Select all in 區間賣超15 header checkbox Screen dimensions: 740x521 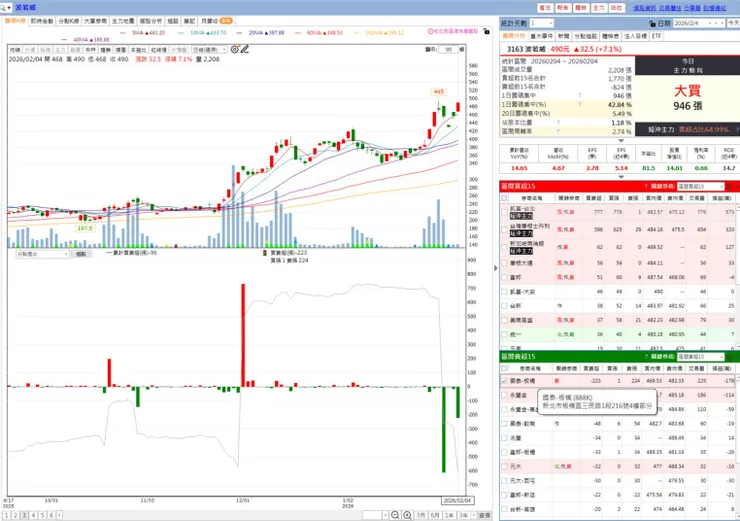pos(504,368)
